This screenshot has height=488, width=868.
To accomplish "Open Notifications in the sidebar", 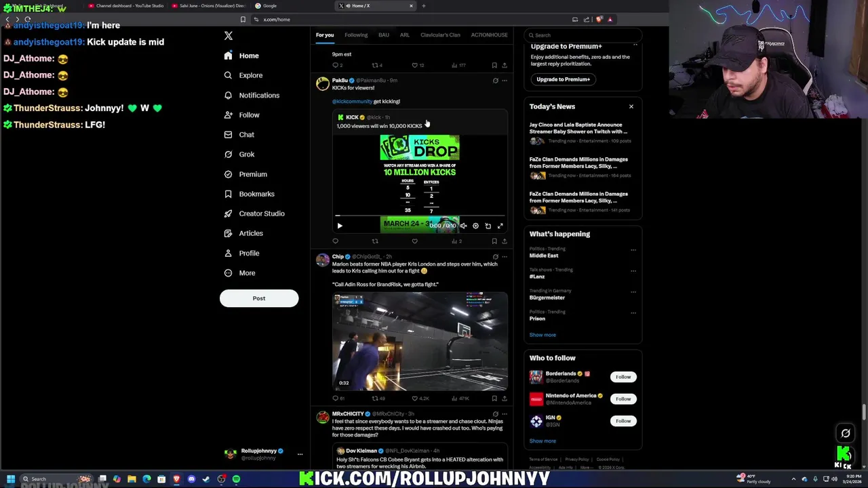I will 252,95.
